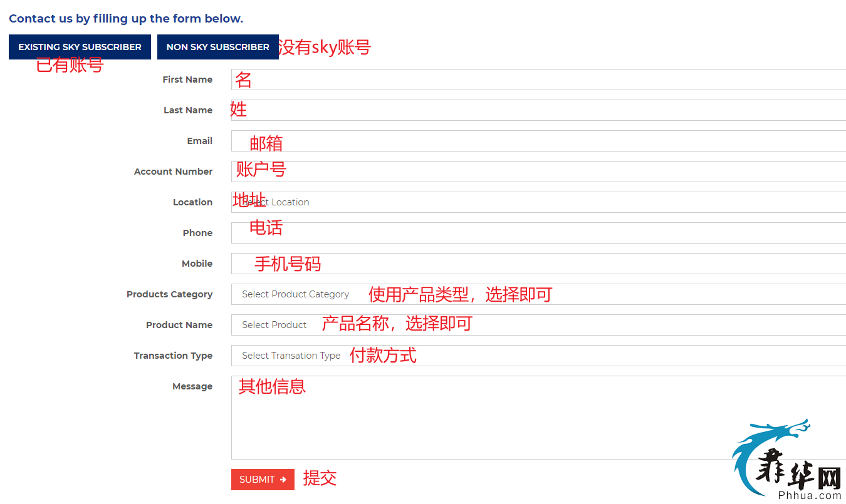Click the Product Name label

[x=179, y=325]
